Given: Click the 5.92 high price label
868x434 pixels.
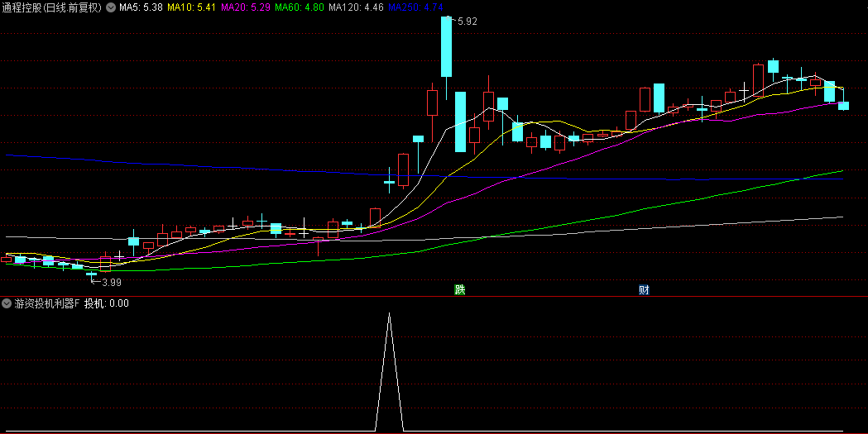Looking at the screenshot, I should [x=467, y=21].
